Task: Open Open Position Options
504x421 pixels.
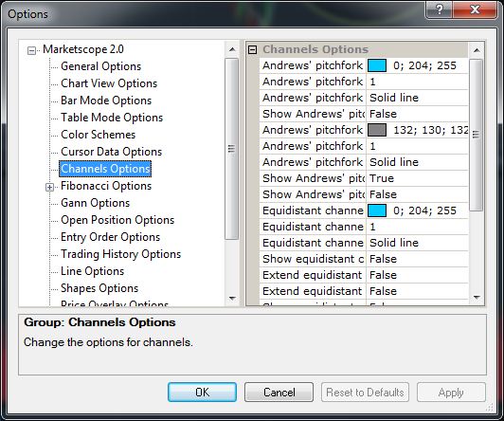Action: pos(117,220)
